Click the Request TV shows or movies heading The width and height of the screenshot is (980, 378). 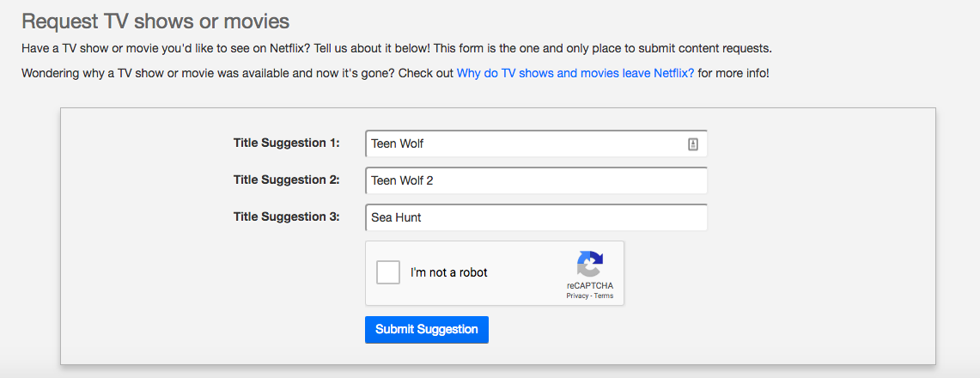(155, 21)
